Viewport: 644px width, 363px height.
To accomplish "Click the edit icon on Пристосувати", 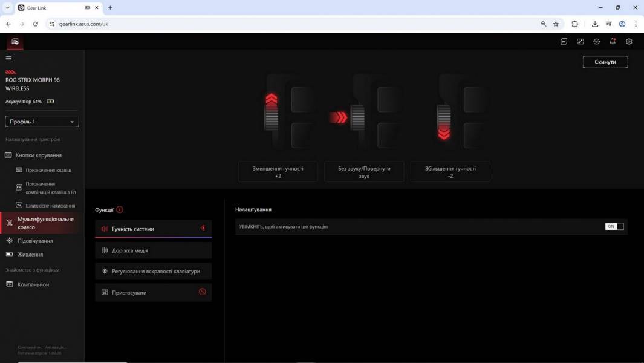I will click(x=105, y=293).
